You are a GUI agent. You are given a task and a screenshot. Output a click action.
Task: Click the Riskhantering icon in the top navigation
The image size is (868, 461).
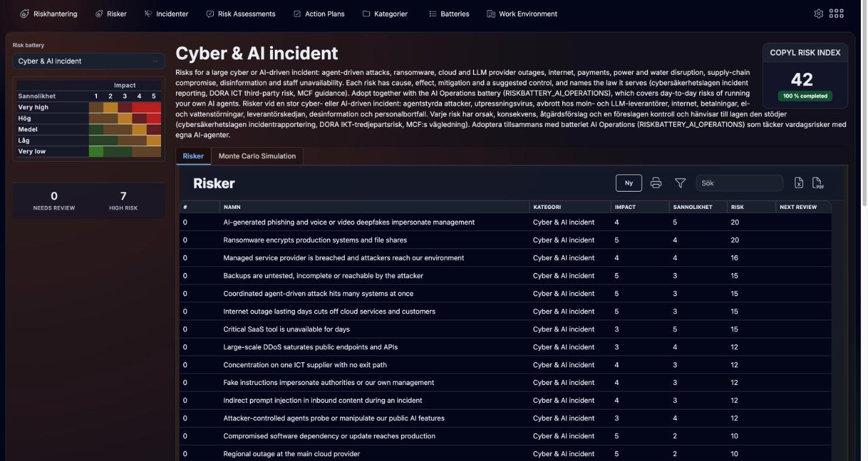[25, 14]
